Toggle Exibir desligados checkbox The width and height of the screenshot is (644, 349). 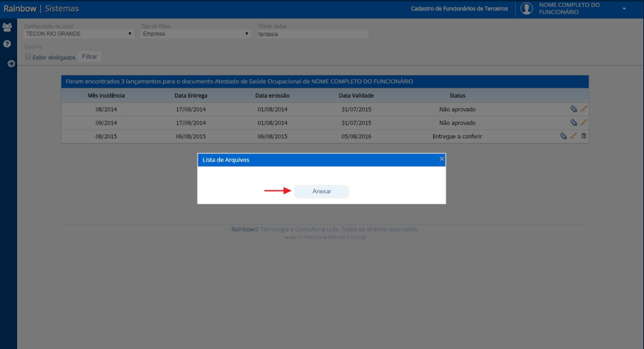(28, 57)
